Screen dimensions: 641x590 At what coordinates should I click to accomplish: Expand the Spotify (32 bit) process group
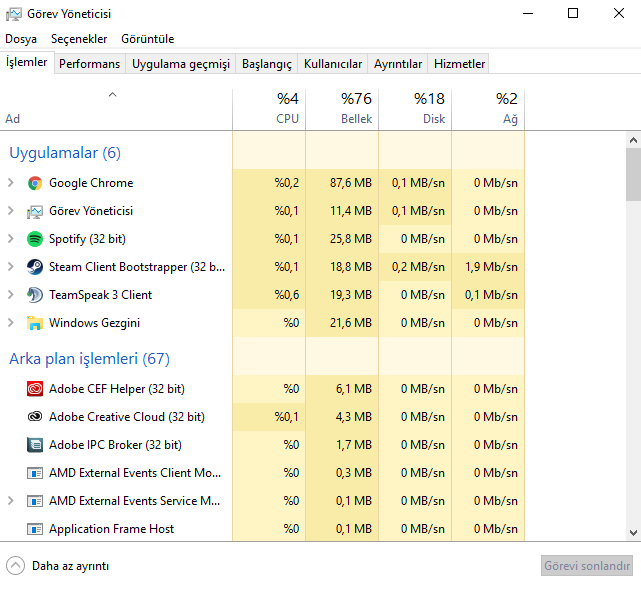pos(11,239)
